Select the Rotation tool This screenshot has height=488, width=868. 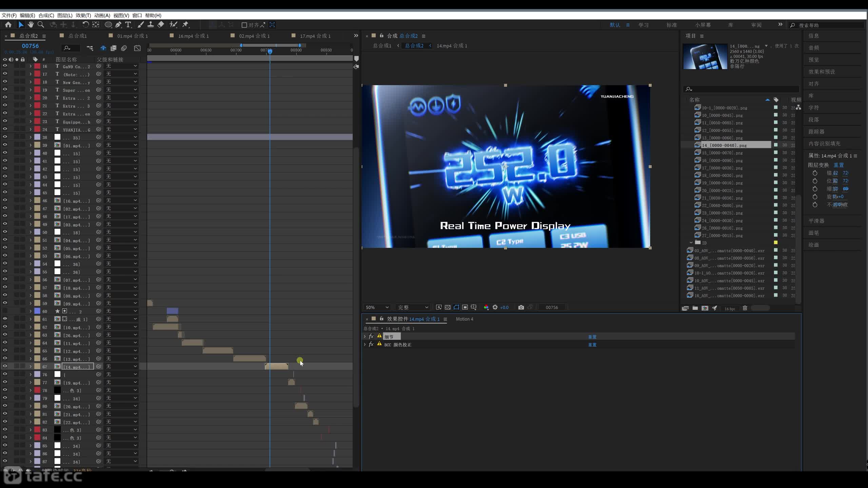85,25
